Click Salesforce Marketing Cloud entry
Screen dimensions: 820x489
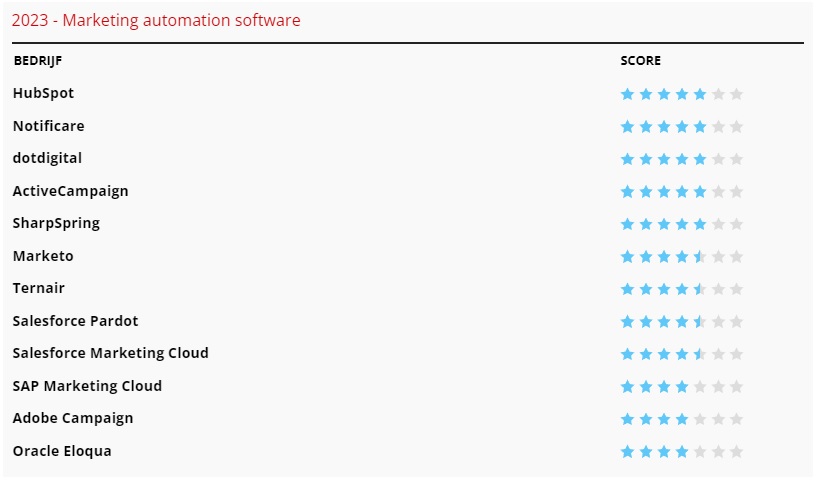click(x=110, y=354)
